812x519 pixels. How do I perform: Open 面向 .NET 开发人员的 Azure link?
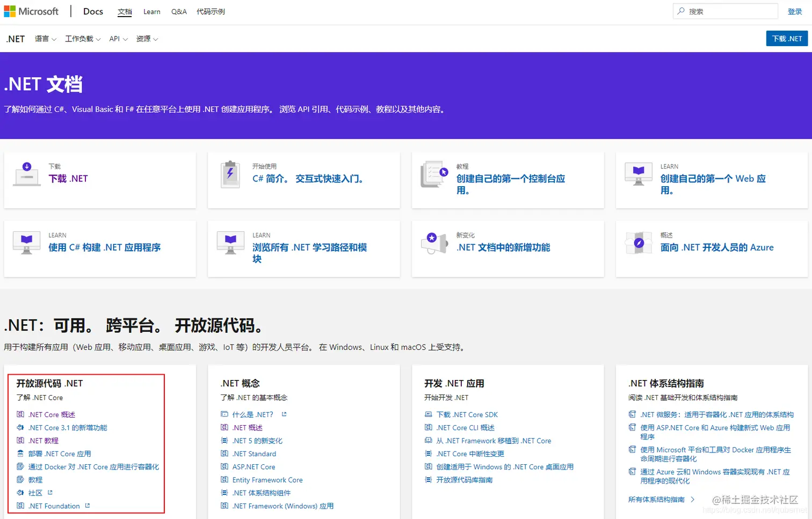717,247
